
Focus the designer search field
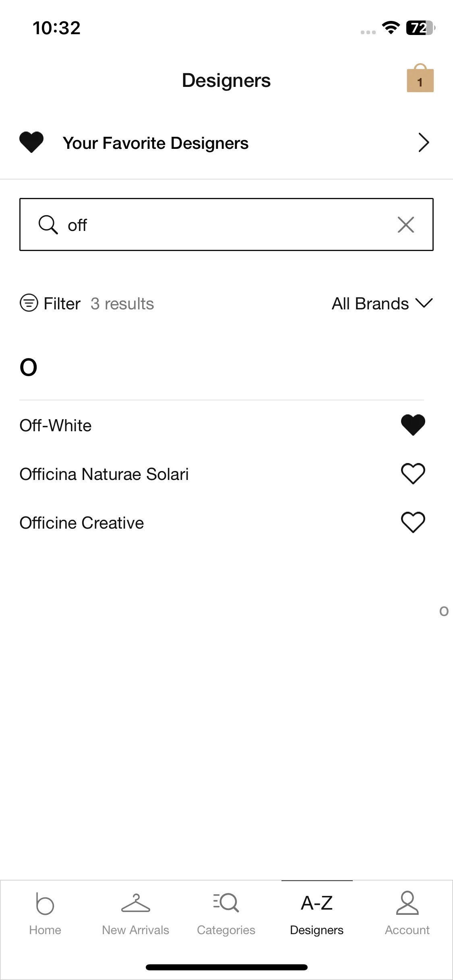point(226,224)
